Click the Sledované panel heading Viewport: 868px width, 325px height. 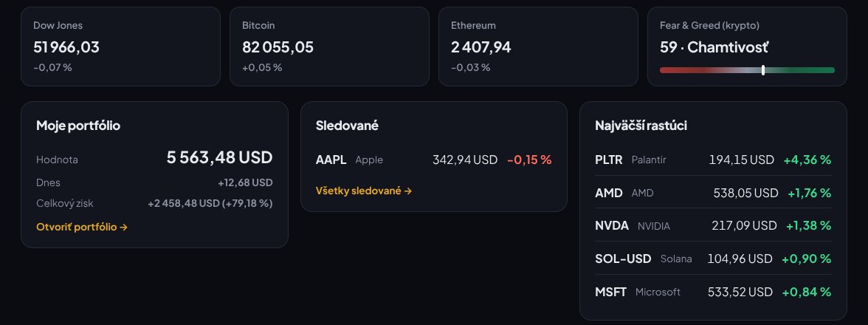point(347,126)
